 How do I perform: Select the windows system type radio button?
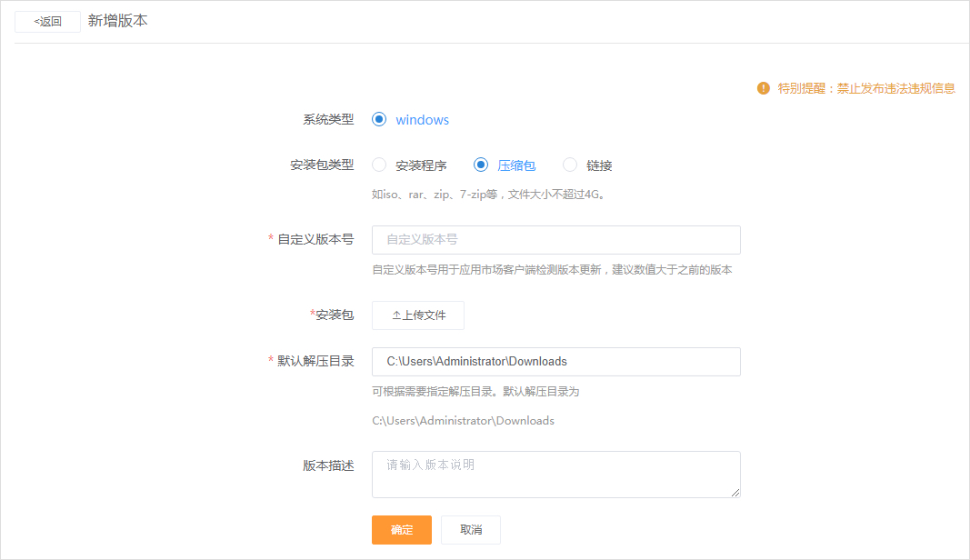point(379,119)
